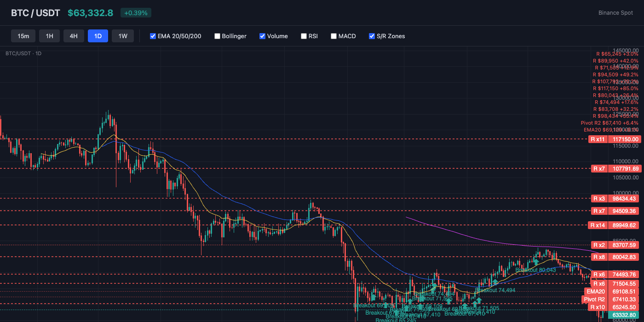Screen dimensions: 644x322
Task: Select the R x3 98434.43 tag
Action: 616,199
